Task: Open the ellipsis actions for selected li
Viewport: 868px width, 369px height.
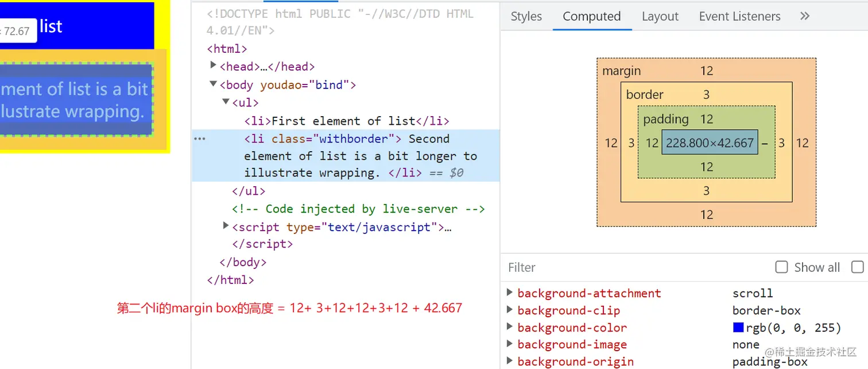Action: coord(199,139)
